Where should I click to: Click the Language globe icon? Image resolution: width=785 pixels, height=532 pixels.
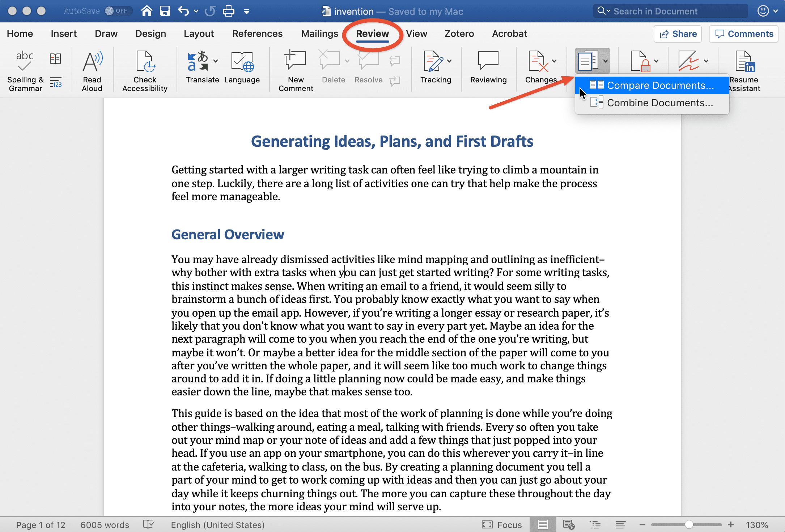(x=242, y=62)
